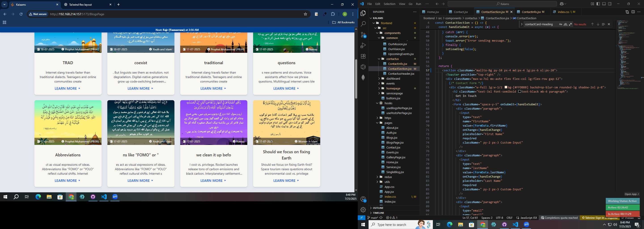Image resolution: width=644 pixels, height=229 pixels.
Task: Expand the OUTLINE section
Action: click(378, 208)
